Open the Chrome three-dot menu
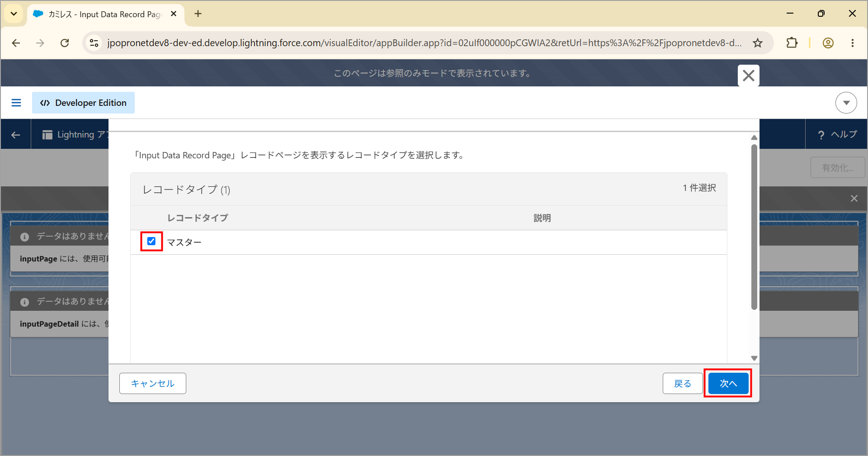The height and width of the screenshot is (456, 868). pos(853,43)
